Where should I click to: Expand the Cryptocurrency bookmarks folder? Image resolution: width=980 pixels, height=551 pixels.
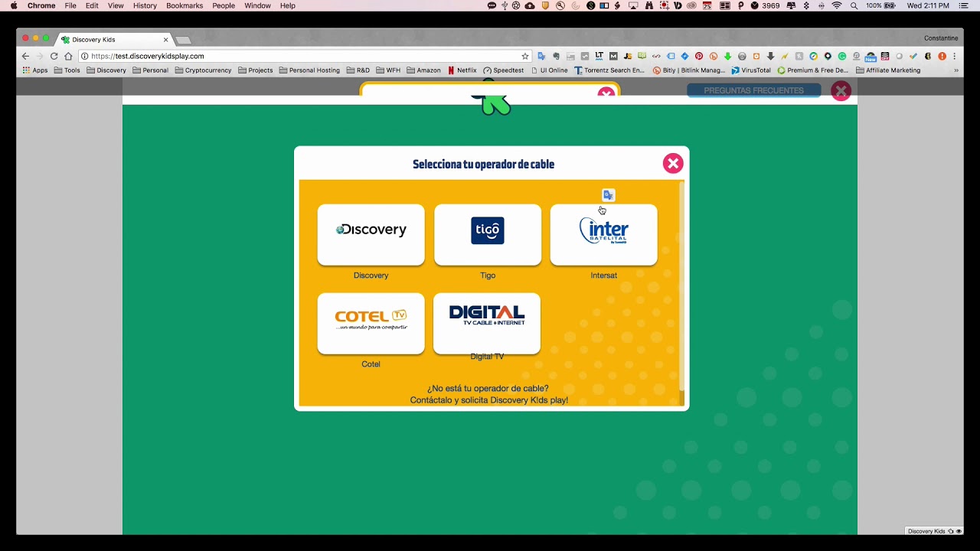pos(203,70)
